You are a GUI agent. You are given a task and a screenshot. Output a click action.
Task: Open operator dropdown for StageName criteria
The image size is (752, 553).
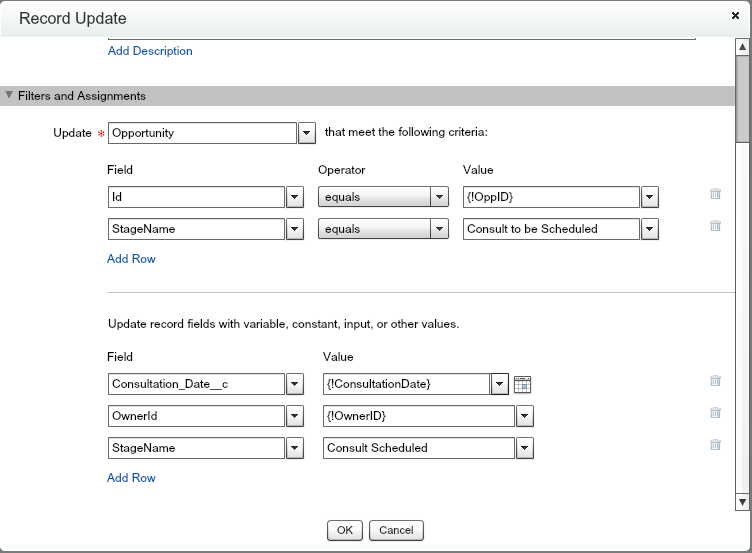pos(439,229)
